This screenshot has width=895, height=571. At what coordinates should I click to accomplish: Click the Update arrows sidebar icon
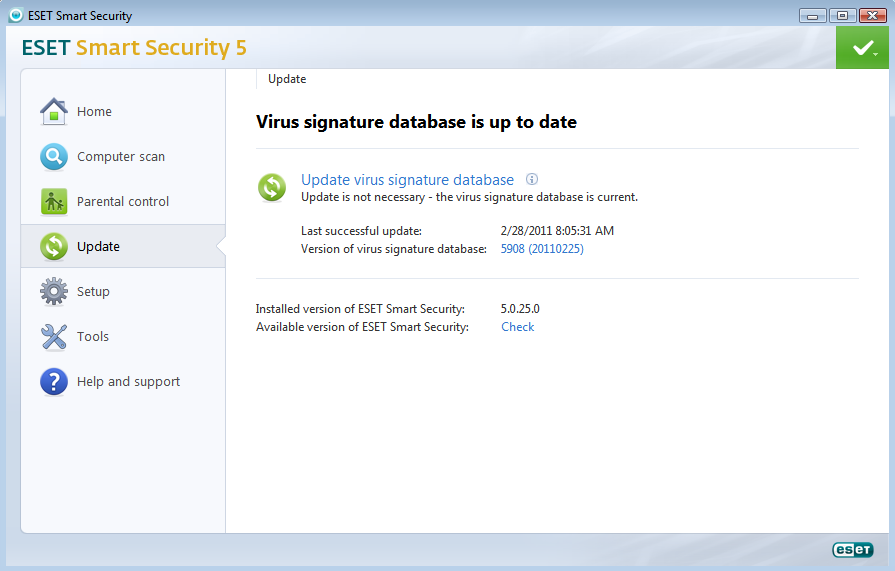pyautogui.click(x=54, y=247)
